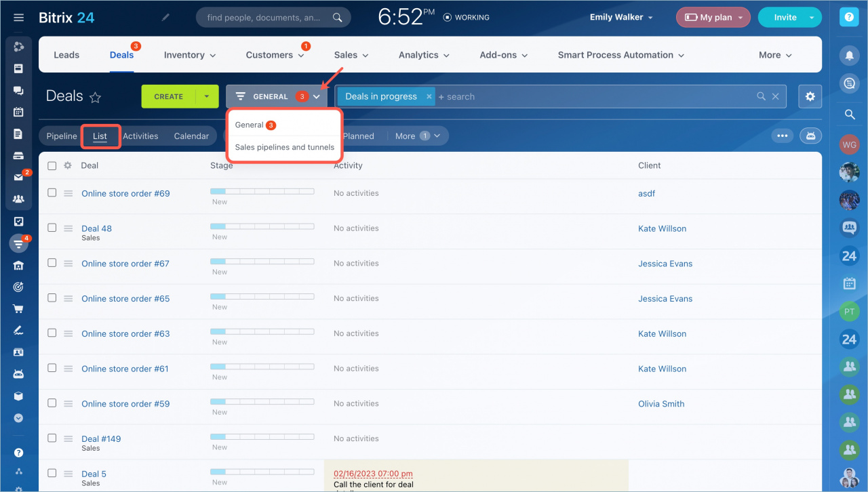Viewport: 868px width, 492px height.
Task: Open the My plan button
Action: (713, 18)
